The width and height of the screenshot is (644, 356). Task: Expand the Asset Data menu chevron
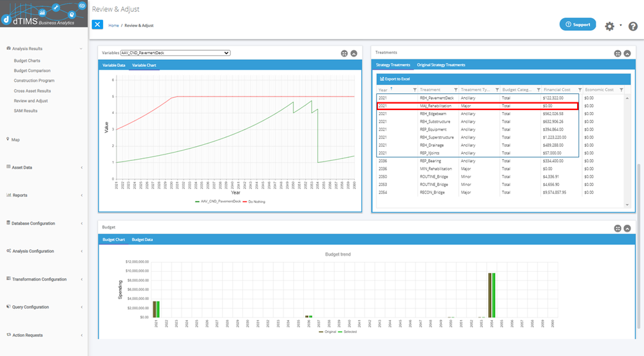coord(81,167)
